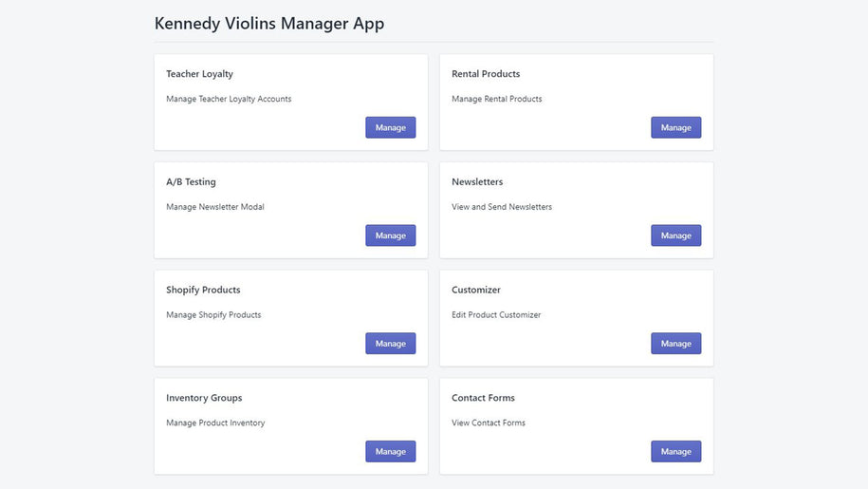868x489 pixels.
Task: Click 'View and Send Newsletters' text
Action: click(x=502, y=207)
